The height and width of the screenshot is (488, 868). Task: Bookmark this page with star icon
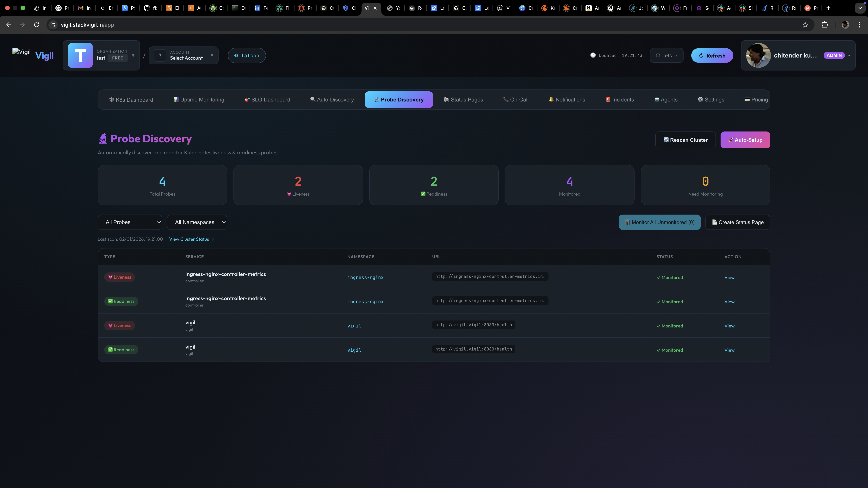pos(805,25)
